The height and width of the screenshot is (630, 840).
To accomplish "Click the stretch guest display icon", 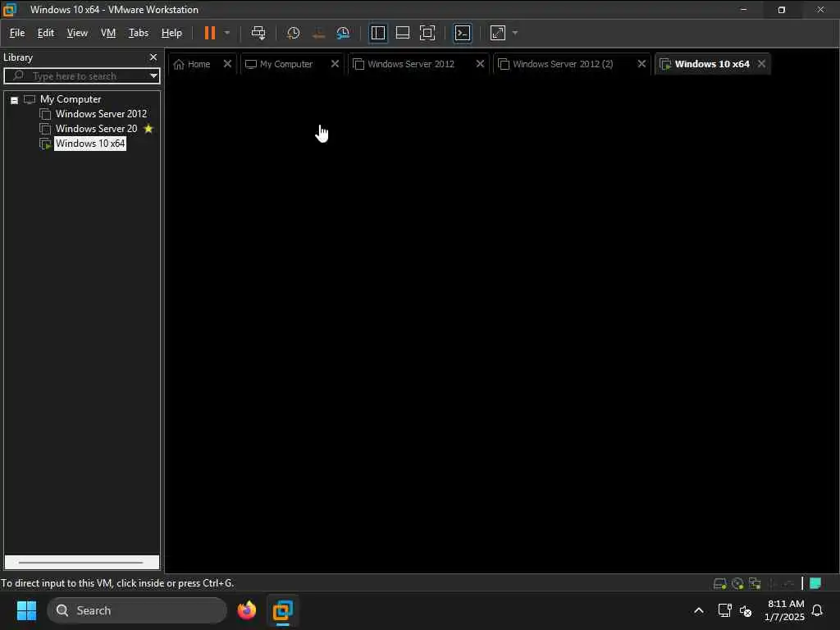I will 498,33.
